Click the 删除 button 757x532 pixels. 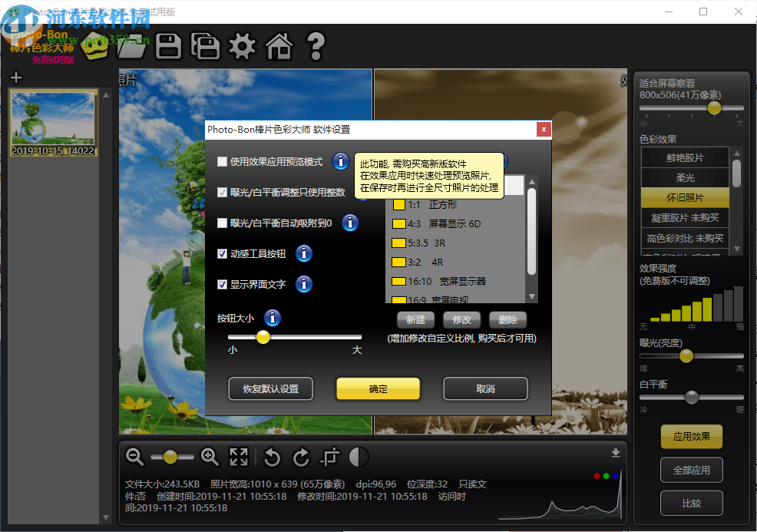pos(507,319)
